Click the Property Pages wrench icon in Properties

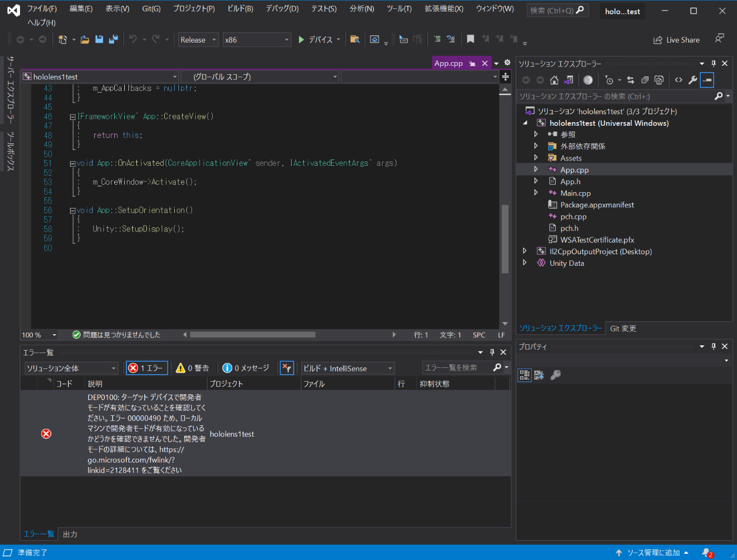pos(555,375)
